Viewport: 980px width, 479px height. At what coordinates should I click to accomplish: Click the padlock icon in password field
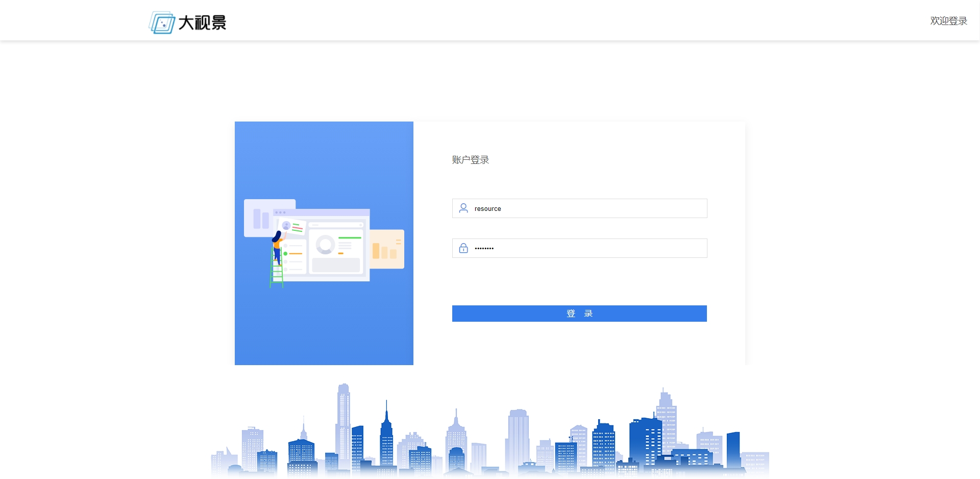[x=463, y=248]
